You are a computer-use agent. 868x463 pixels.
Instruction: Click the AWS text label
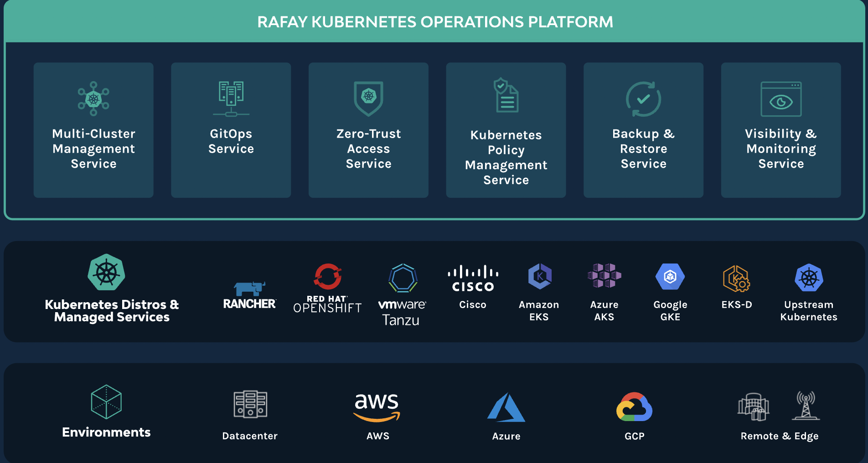pyautogui.click(x=378, y=436)
